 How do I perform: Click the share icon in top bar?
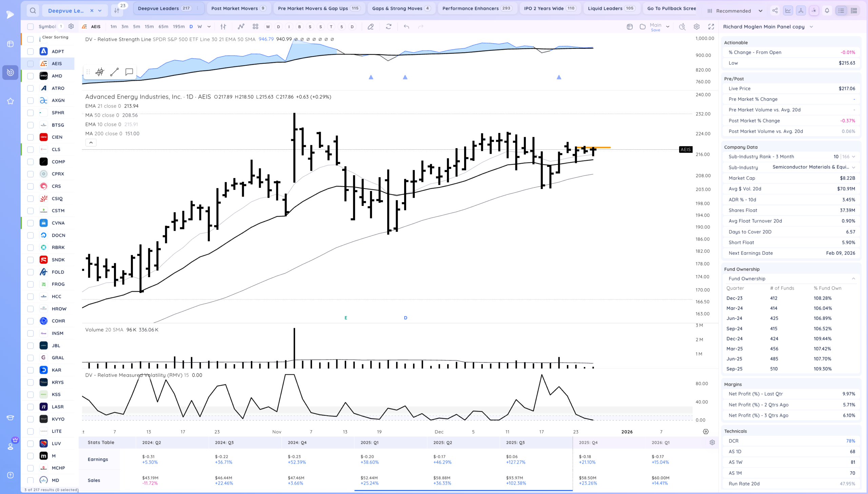coord(775,11)
